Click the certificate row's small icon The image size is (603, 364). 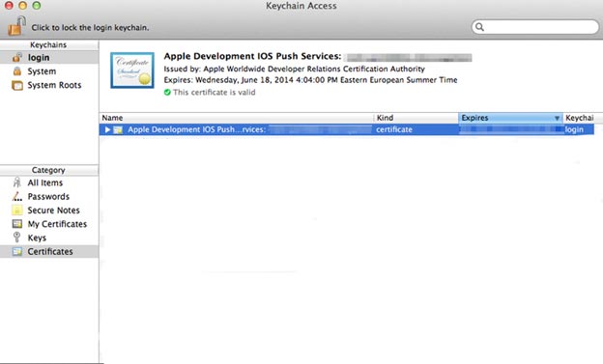[118, 129]
